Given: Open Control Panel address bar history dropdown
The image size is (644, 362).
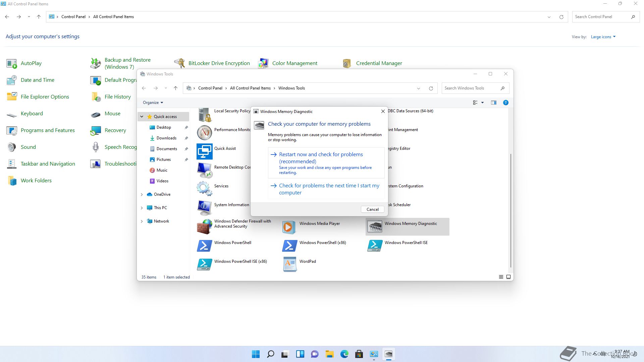Looking at the screenshot, I should (x=549, y=17).
